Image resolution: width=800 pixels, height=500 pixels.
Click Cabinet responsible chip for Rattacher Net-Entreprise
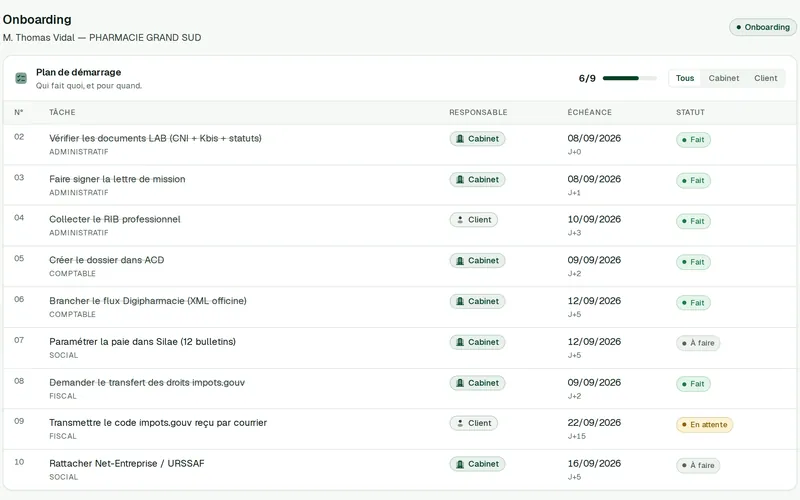click(x=477, y=464)
